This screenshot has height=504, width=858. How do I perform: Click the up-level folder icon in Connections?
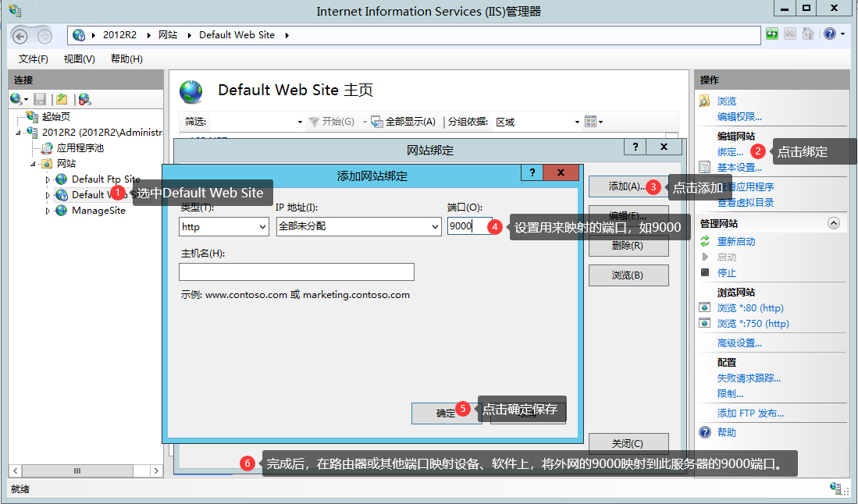tap(62, 99)
